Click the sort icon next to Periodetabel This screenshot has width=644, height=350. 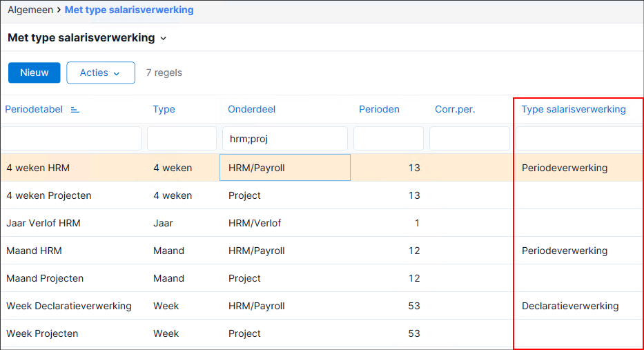coord(75,110)
